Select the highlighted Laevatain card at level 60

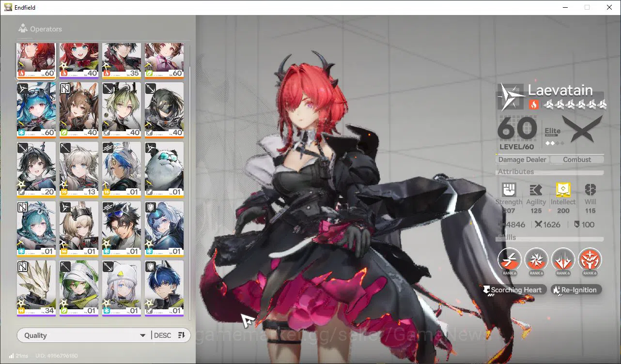[36, 61]
